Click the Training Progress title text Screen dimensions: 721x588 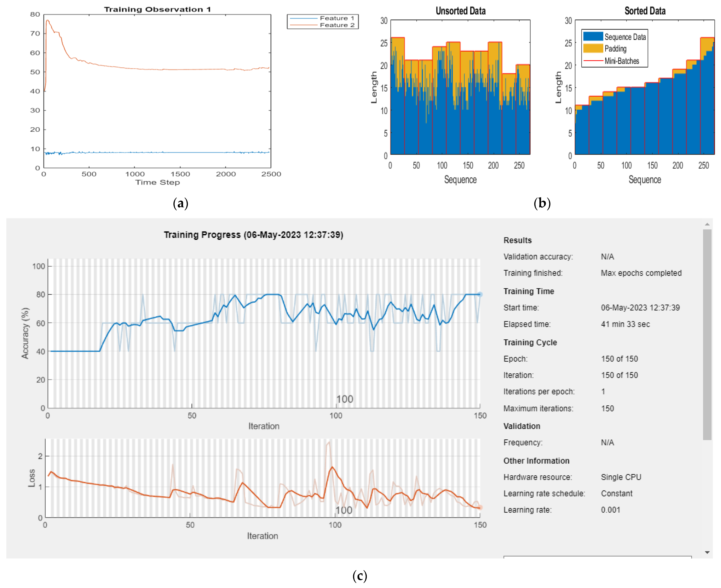pos(253,235)
